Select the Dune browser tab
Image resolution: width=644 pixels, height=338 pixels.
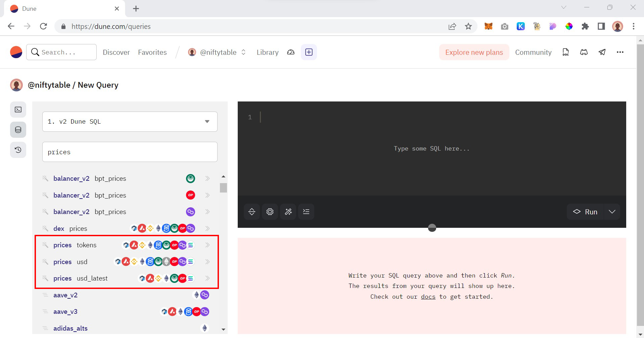64,9
